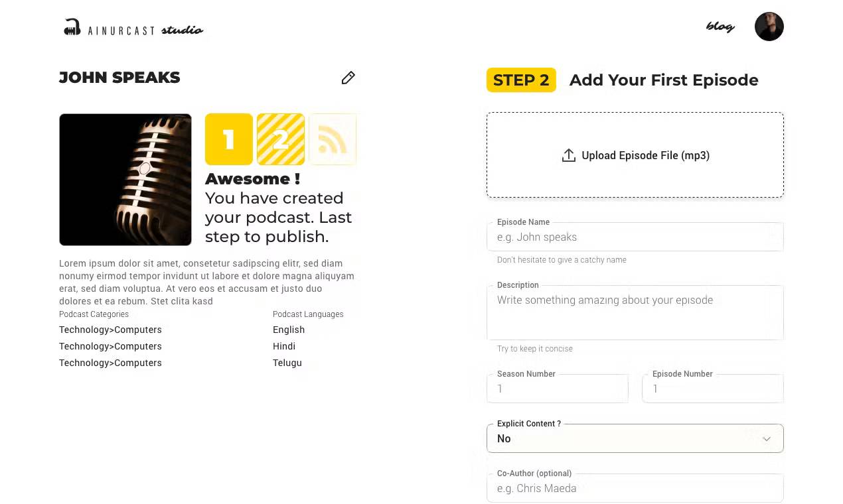Expand the English podcast language option
Screen dimensions: 843x504
coord(289,330)
